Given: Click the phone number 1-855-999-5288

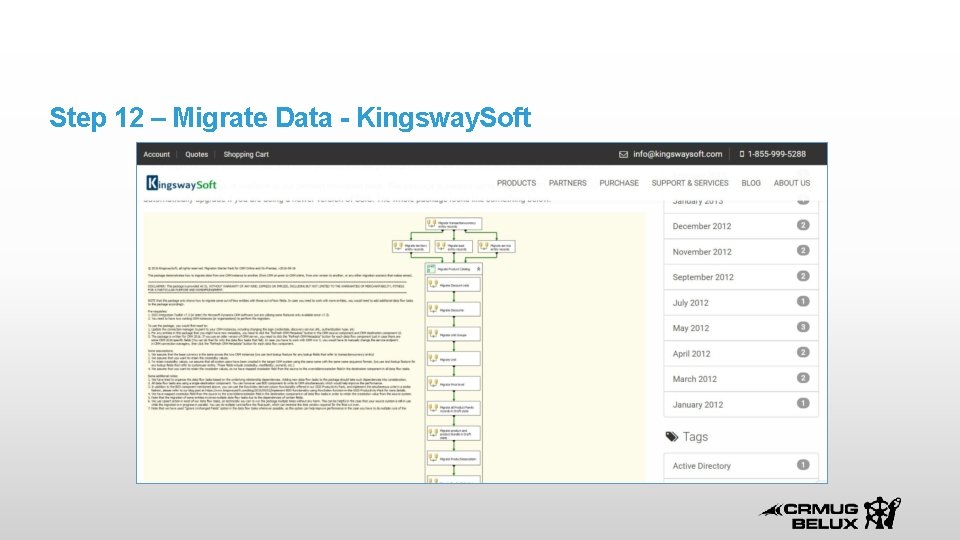Looking at the screenshot, I should (776, 154).
